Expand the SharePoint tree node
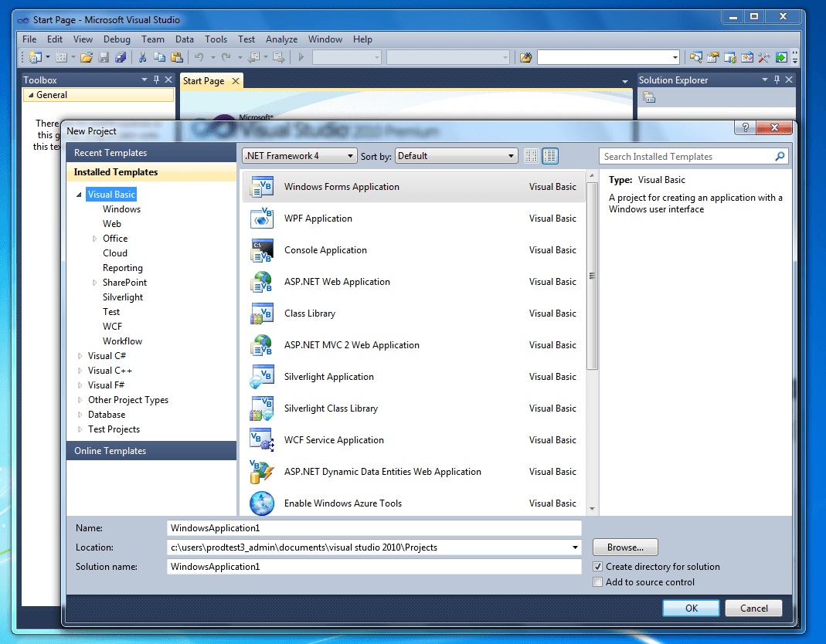Viewport: 826px width, 644px height. pos(94,283)
